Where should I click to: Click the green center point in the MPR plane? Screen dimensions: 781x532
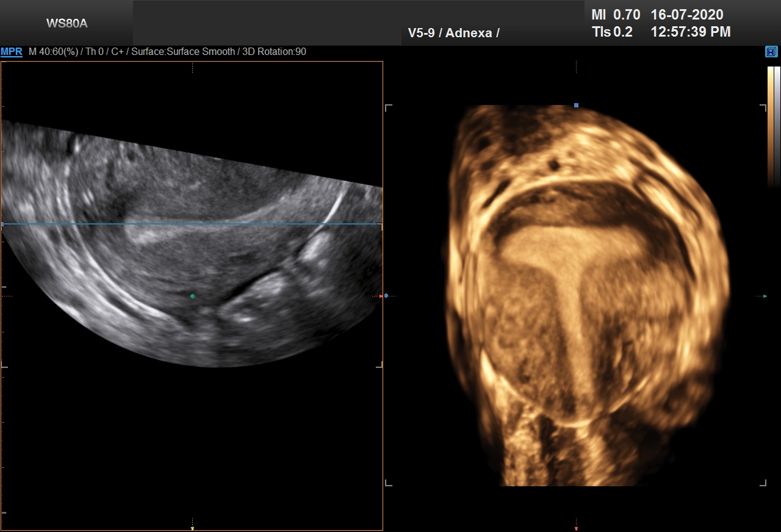click(x=192, y=297)
